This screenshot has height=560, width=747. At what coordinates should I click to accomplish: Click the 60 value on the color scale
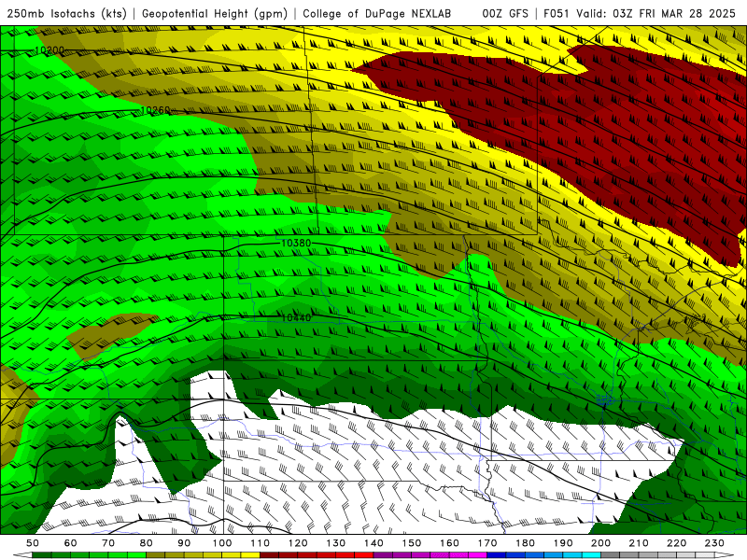(71, 543)
